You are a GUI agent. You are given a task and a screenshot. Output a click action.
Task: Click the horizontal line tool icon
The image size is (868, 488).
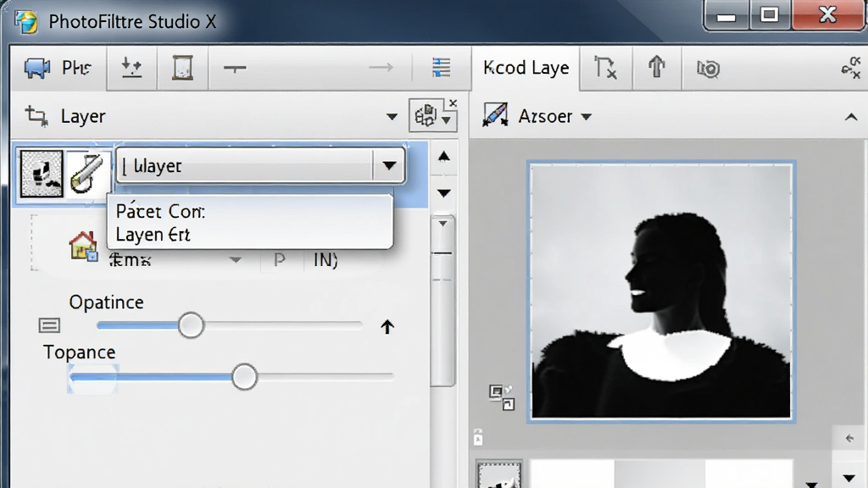click(x=235, y=68)
